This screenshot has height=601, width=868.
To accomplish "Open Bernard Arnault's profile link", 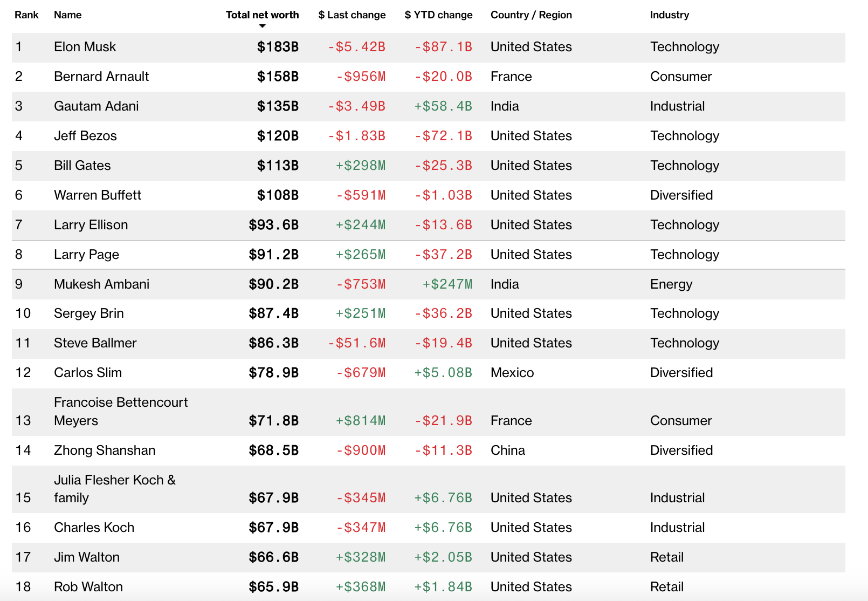I will coord(101,77).
